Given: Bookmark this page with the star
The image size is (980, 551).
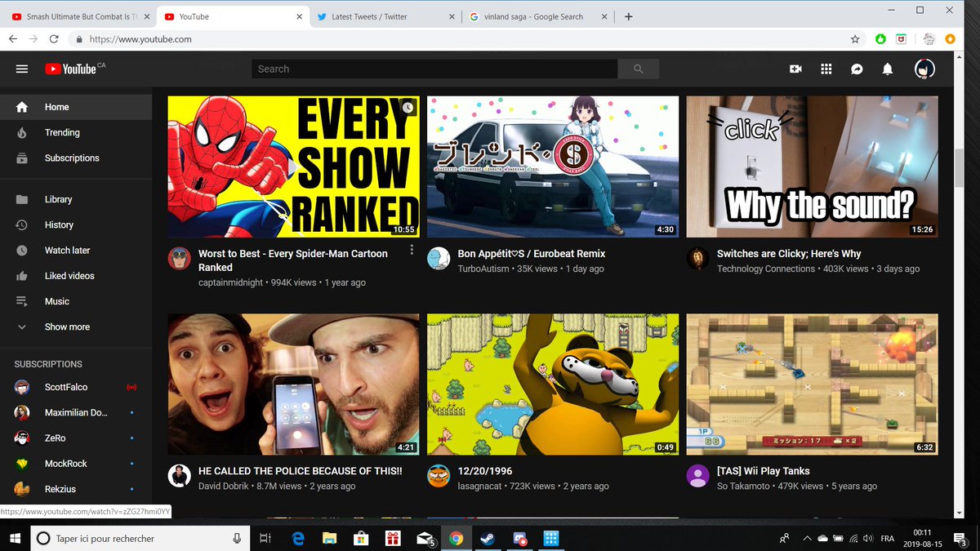Looking at the screenshot, I should (854, 39).
